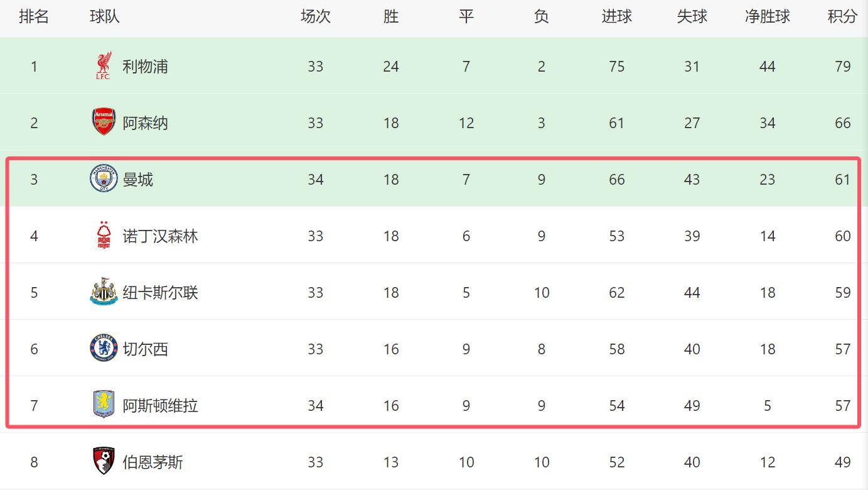868x490 pixels.
Task: Select the 伯恩茅斯 team name
Action: (153, 462)
